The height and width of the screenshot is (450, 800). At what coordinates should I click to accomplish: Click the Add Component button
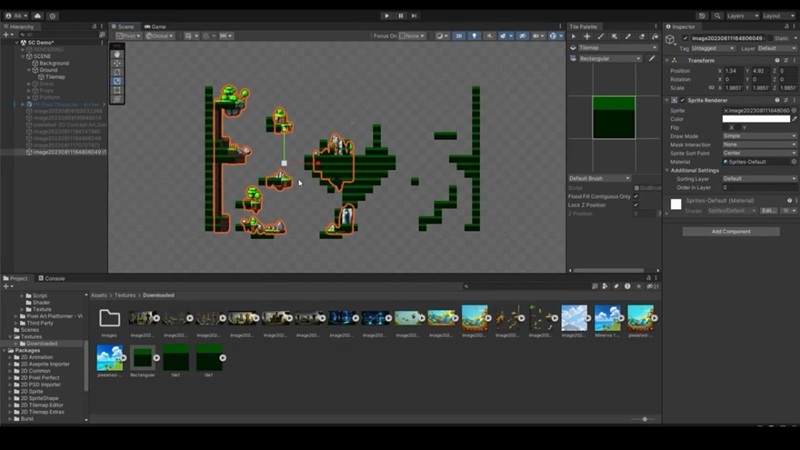(730, 231)
